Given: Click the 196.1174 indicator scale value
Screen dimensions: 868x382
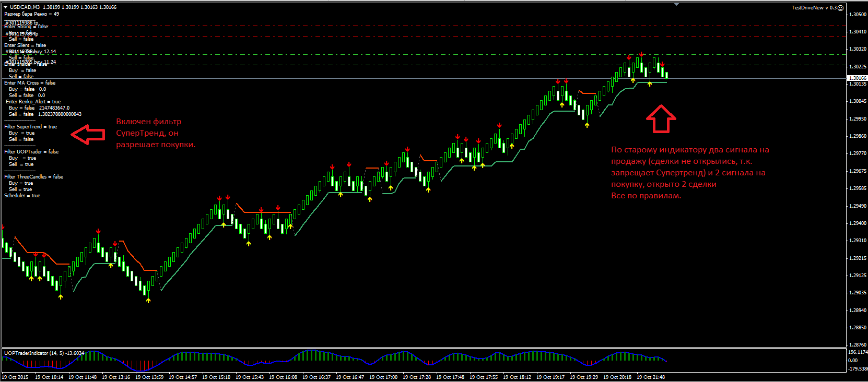Looking at the screenshot, I should (x=858, y=352).
